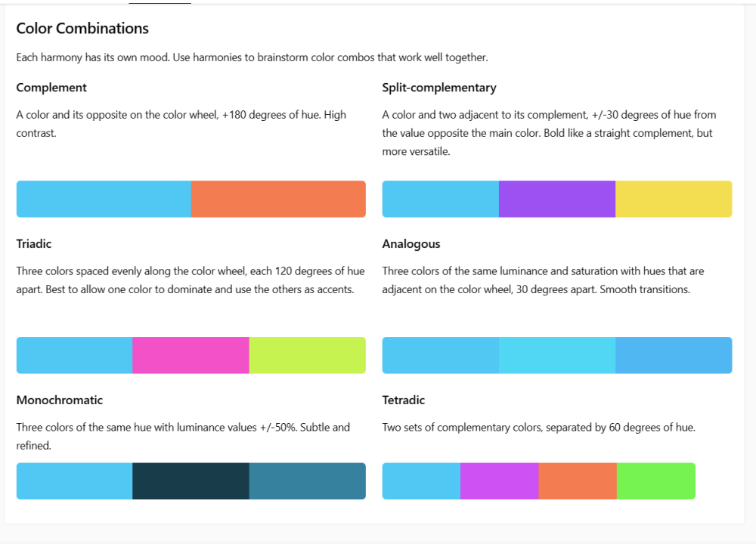The width and height of the screenshot is (756, 544).
Task: Choose the blue swatch under Tetradic
Action: (x=421, y=481)
